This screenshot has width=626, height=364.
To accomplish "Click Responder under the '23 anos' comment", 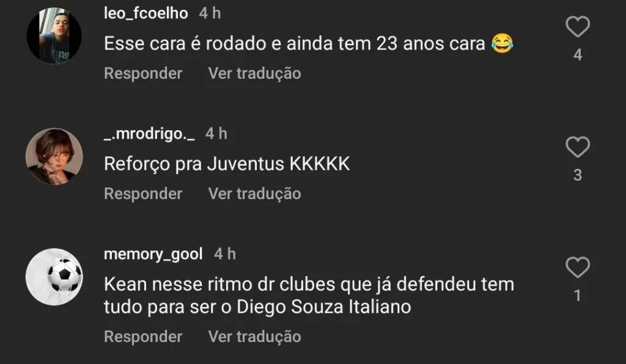I will click(x=143, y=73).
